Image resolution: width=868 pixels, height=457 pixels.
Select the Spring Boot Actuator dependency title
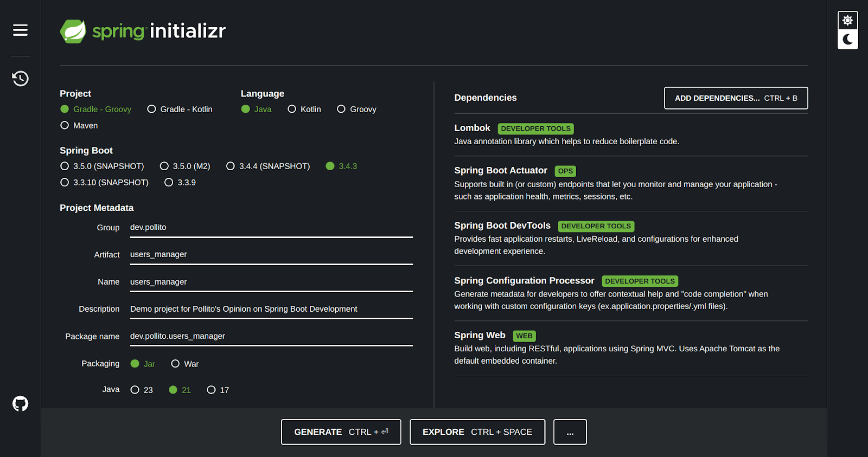click(x=501, y=170)
